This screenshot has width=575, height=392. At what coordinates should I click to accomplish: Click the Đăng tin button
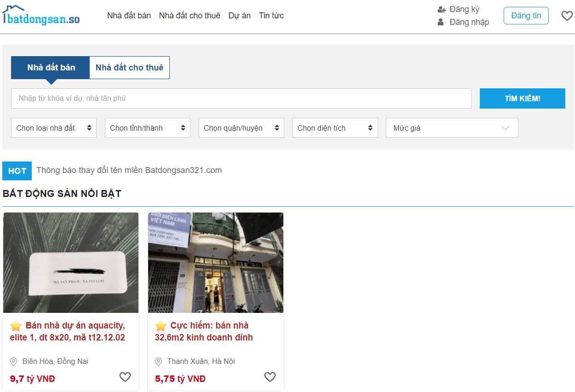click(526, 16)
